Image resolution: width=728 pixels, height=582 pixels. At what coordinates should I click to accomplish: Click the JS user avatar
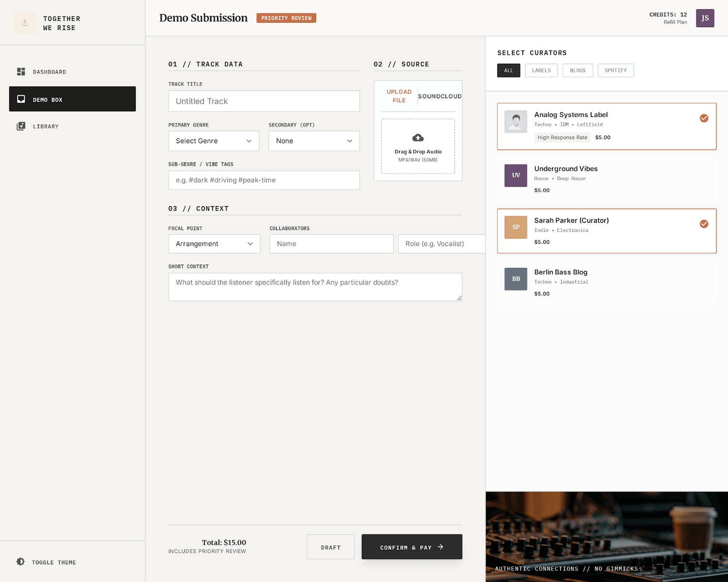(x=705, y=18)
